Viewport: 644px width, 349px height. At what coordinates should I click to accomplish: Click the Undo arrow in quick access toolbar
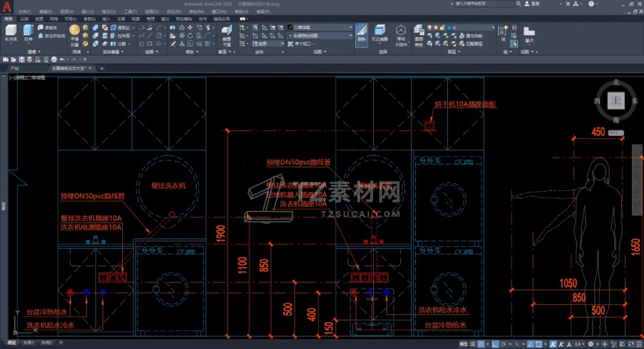(x=62, y=60)
